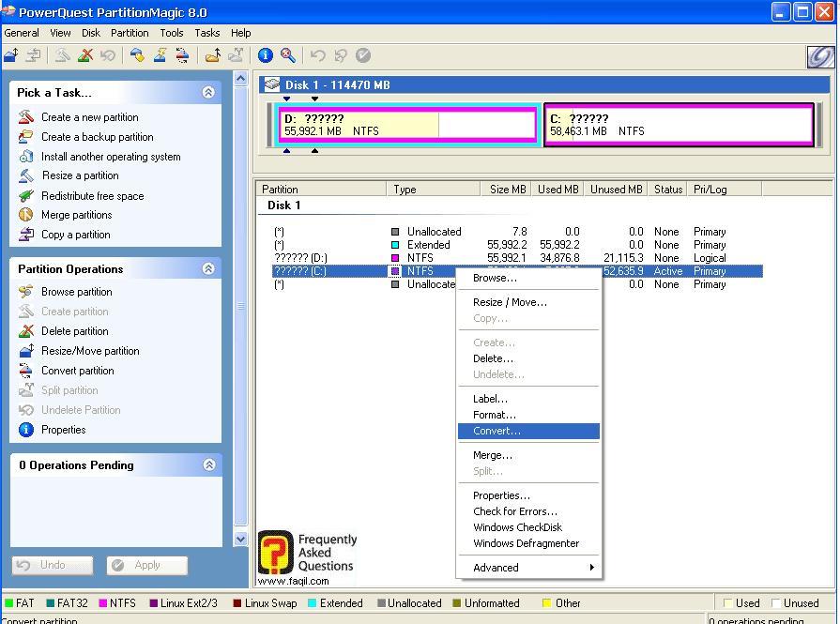Click the Convert partition link in the sidebar

click(x=77, y=371)
